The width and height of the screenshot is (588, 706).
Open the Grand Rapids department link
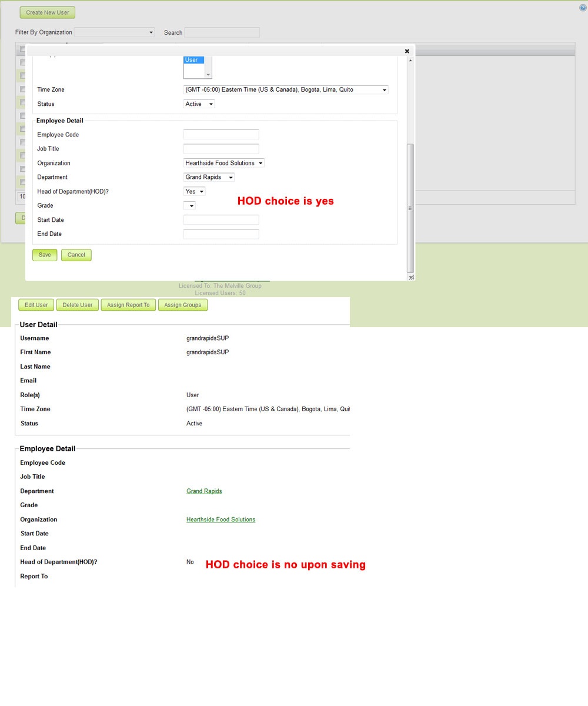[204, 491]
